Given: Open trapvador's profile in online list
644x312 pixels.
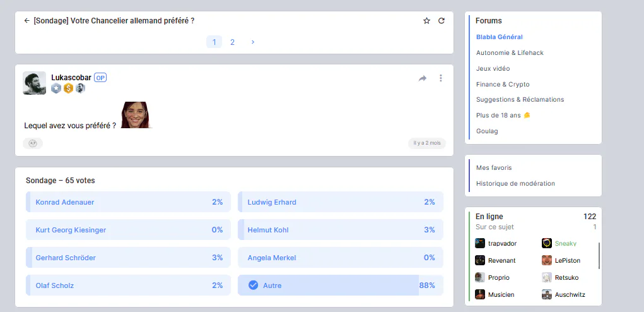Looking at the screenshot, I should [x=502, y=243].
